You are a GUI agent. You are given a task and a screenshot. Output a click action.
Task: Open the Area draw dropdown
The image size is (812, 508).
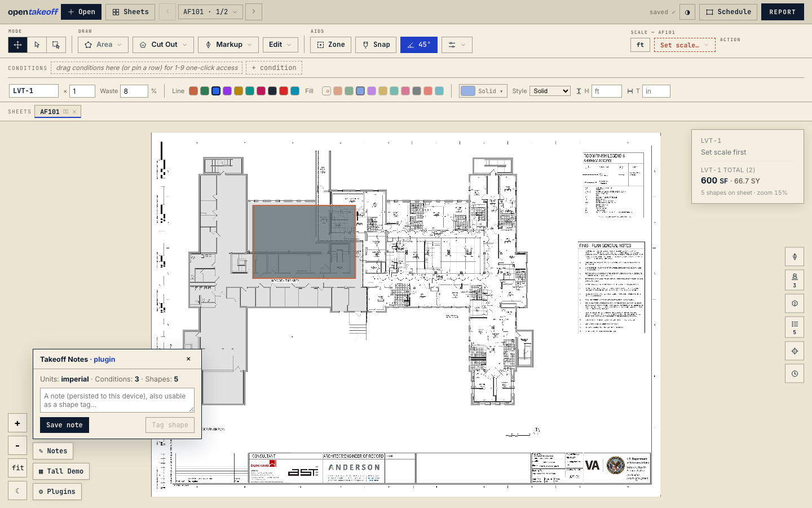tap(103, 45)
